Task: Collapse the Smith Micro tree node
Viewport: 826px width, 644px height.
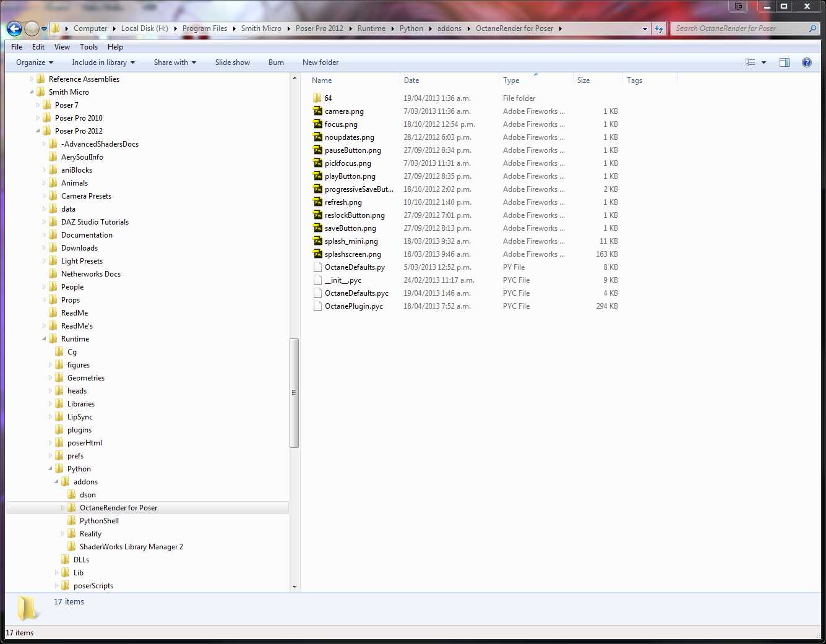Action: tap(32, 92)
